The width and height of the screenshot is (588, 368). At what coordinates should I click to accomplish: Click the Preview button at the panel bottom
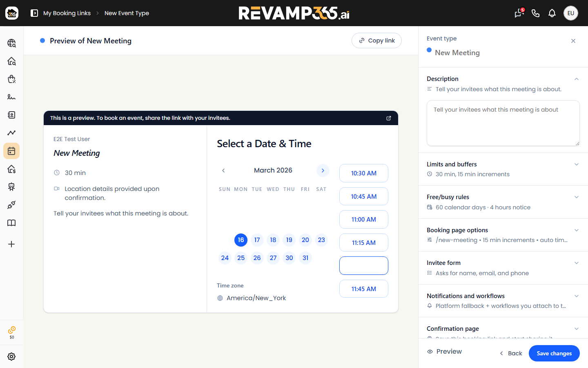(444, 352)
